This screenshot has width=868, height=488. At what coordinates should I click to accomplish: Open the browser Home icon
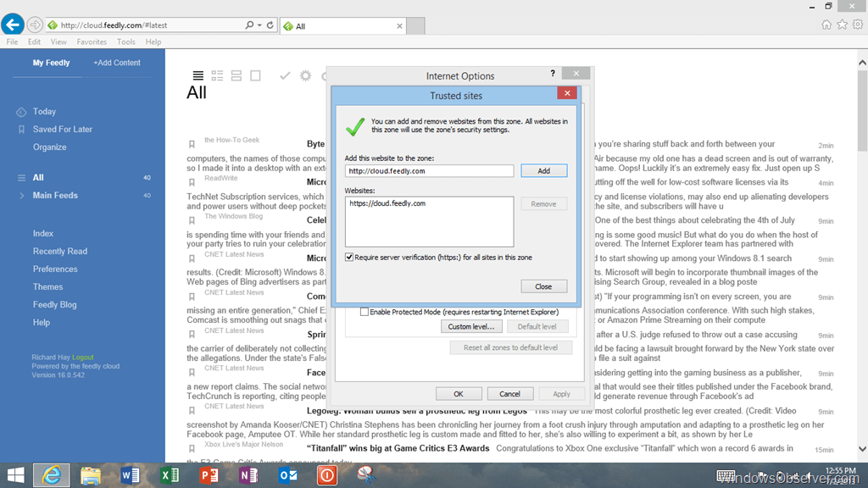pos(826,25)
